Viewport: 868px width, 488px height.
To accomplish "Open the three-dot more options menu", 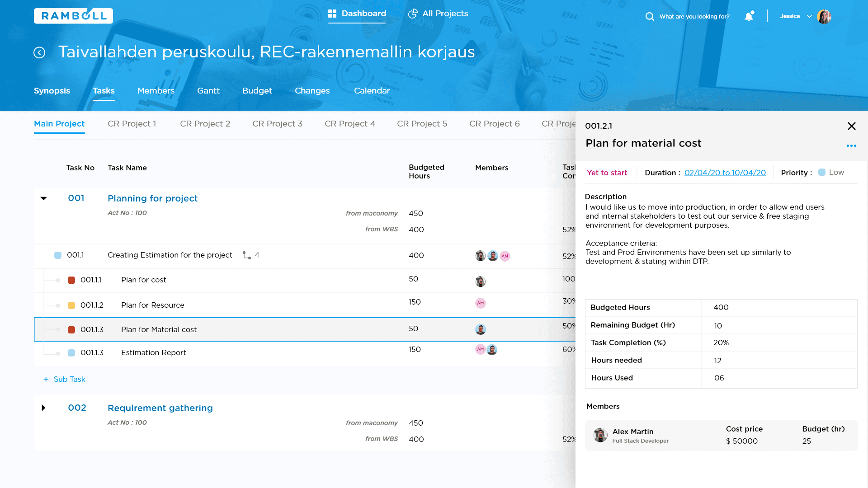I will [851, 145].
